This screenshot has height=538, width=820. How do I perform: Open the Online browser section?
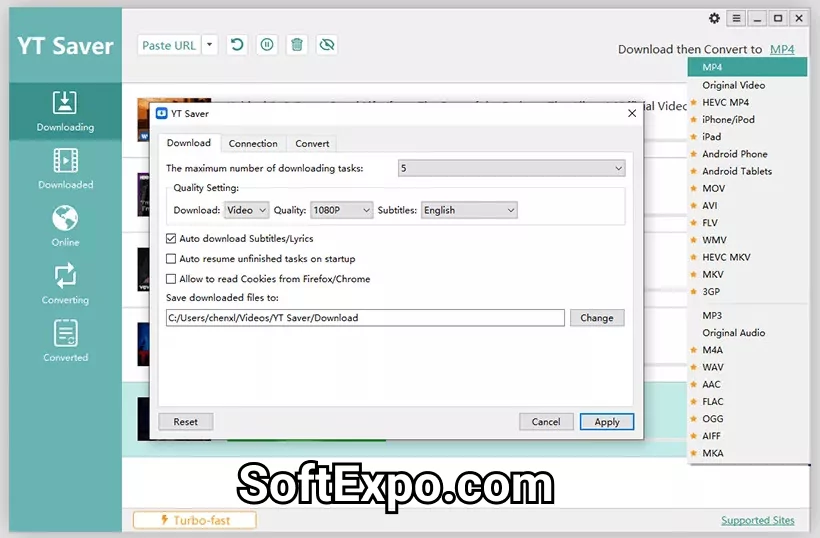pos(65,226)
